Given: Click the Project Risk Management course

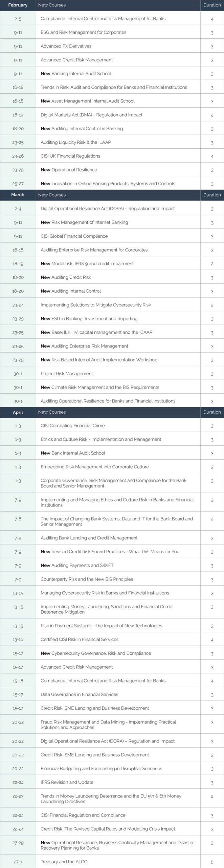Looking at the screenshot, I should click(x=67, y=374).
